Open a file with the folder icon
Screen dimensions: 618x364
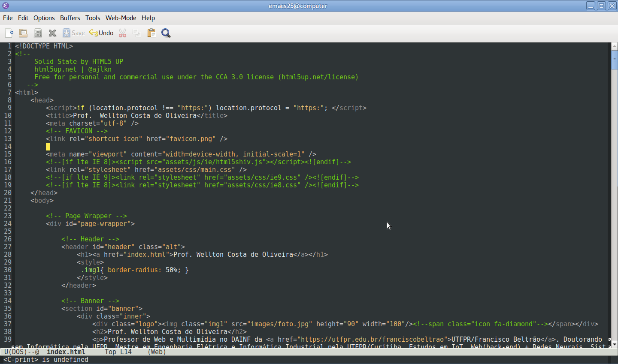(23, 33)
